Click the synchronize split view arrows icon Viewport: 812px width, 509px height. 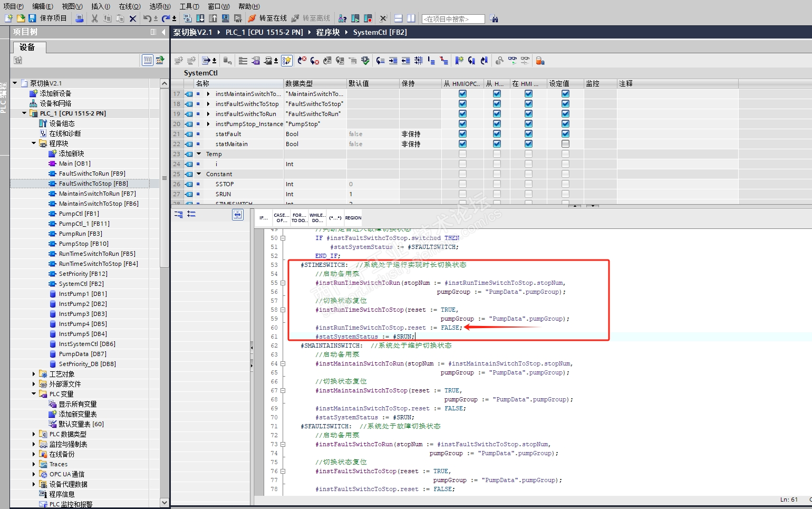click(x=238, y=214)
